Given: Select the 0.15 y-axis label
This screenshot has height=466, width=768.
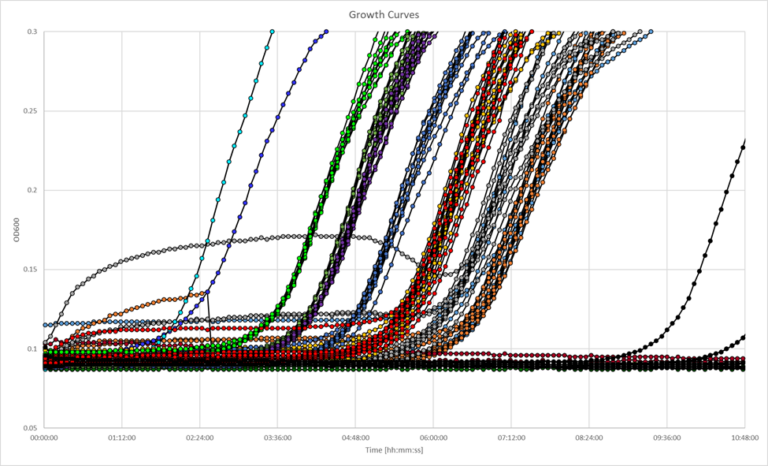Looking at the screenshot, I should click(30, 270).
